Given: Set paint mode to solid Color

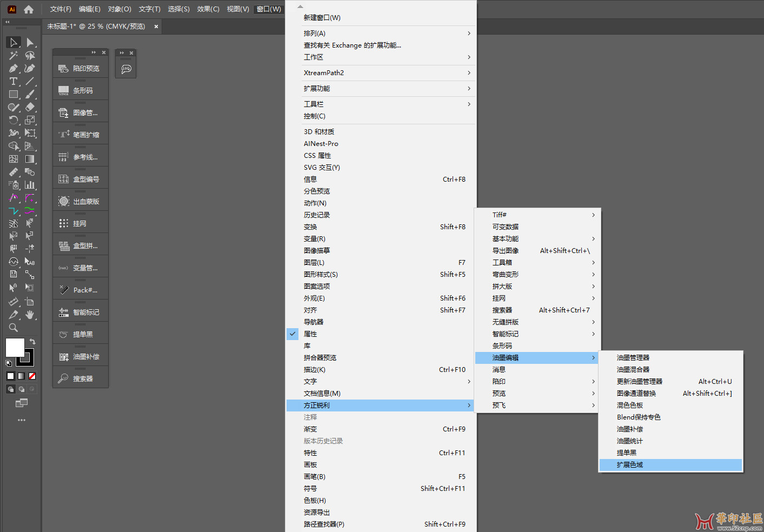Looking at the screenshot, I should pyautogui.click(x=10, y=376).
